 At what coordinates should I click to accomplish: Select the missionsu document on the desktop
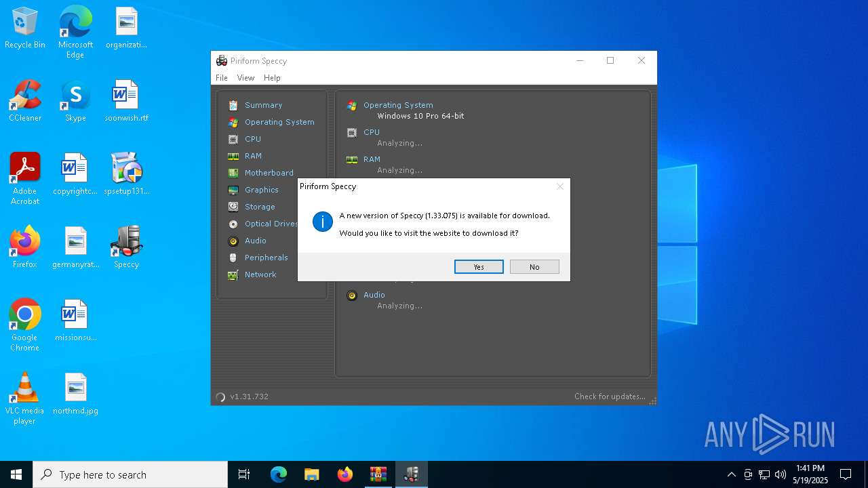click(x=75, y=321)
